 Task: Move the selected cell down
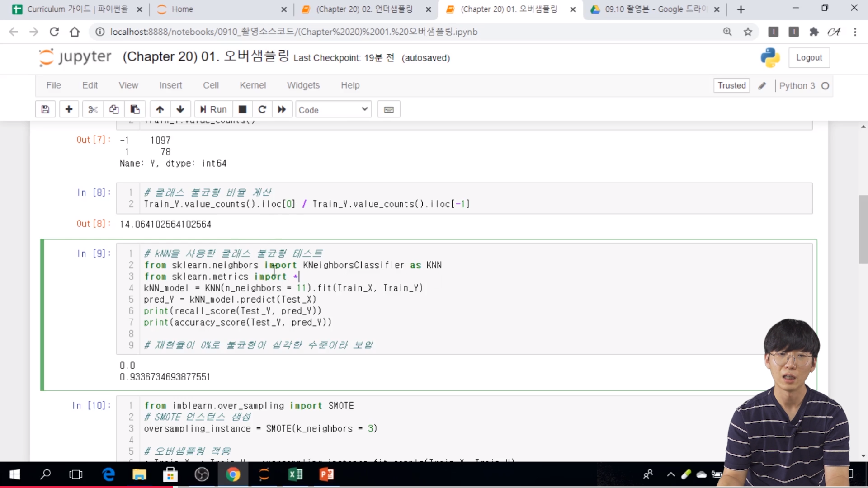pyautogui.click(x=180, y=109)
